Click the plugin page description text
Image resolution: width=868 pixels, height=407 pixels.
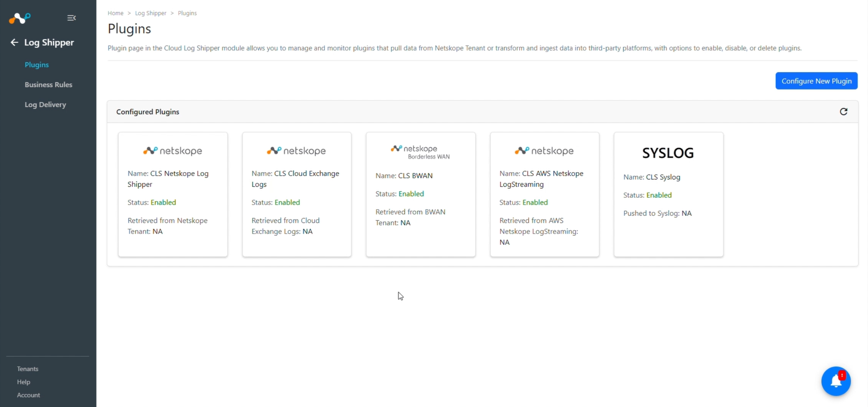[455, 48]
